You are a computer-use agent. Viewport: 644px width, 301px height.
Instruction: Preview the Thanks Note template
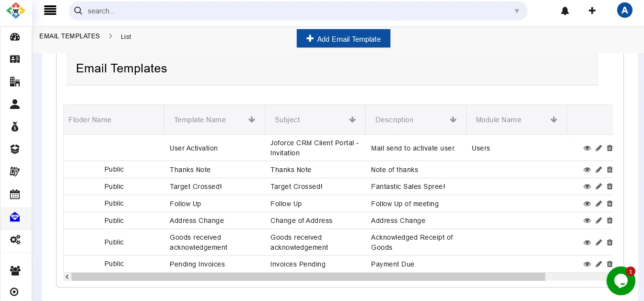tap(587, 170)
